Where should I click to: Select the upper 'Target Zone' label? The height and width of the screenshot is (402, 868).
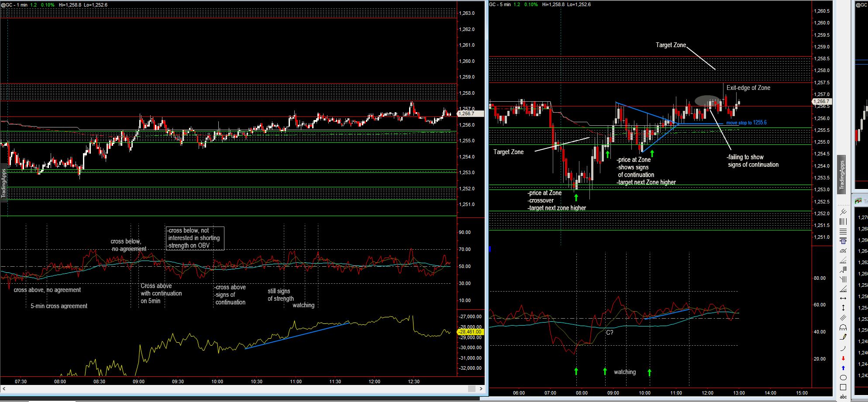(x=671, y=45)
